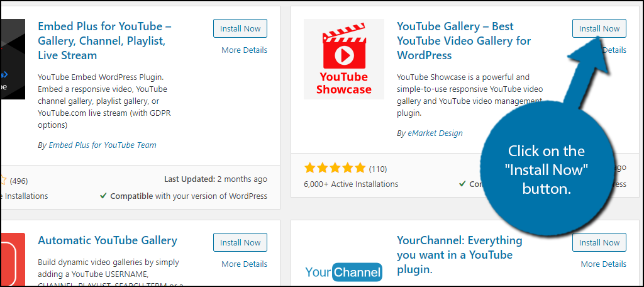The height and width of the screenshot is (287, 644).
Task: Click Install Now for YouTube Gallery plugin
Action: click(x=599, y=29)
